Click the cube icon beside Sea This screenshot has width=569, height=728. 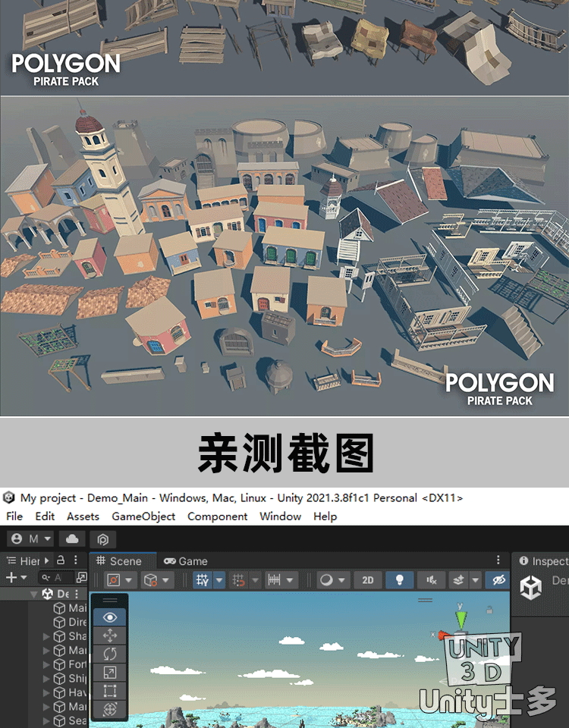(x=59, y=720)
